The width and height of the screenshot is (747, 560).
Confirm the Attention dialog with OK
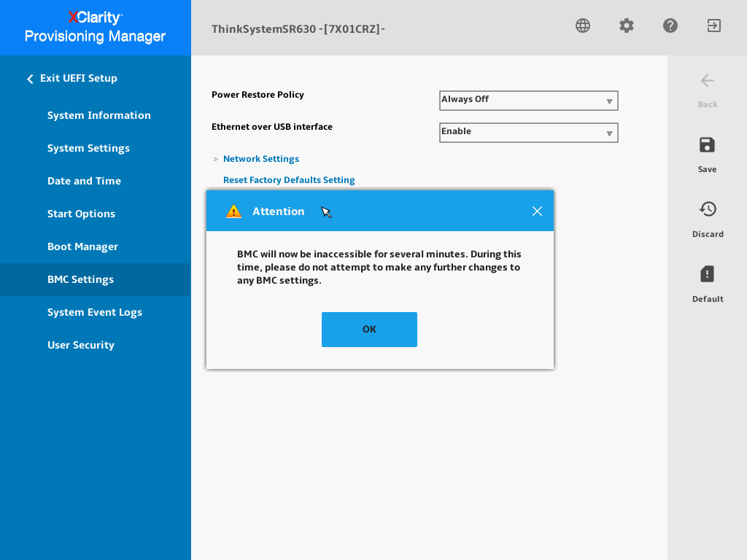point(369,330)
